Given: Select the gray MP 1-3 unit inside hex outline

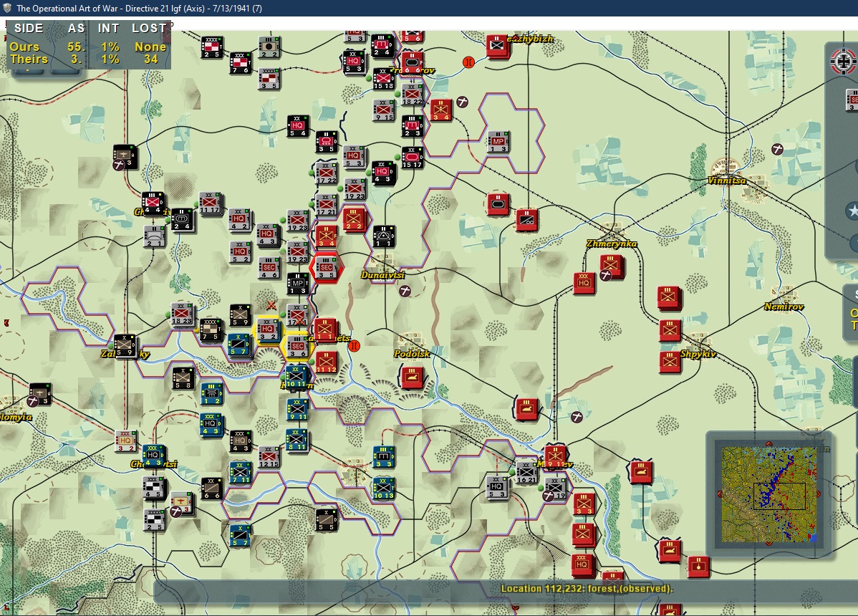Looking at the screenshot, I should [498, 142].
